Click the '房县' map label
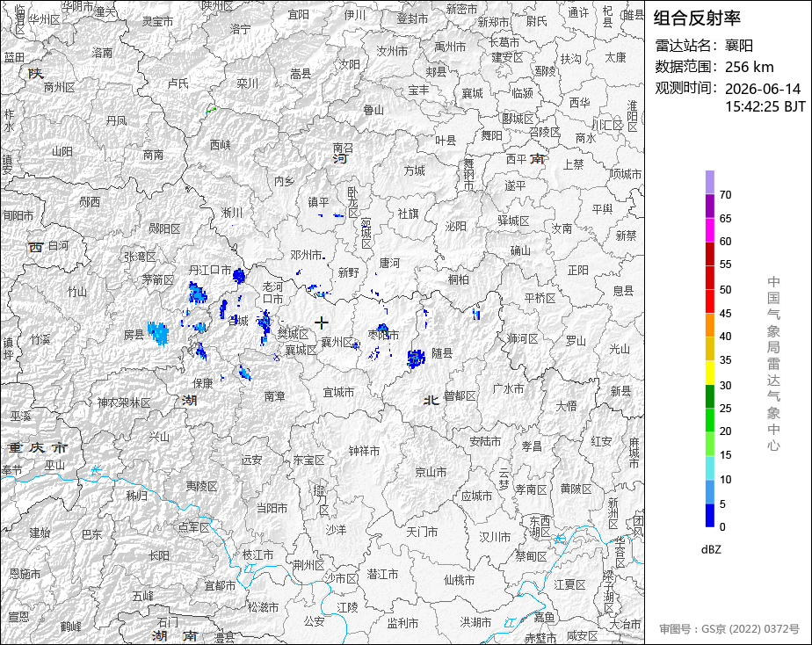This screenshot has width=812, height=645. [x=134, y=335]
